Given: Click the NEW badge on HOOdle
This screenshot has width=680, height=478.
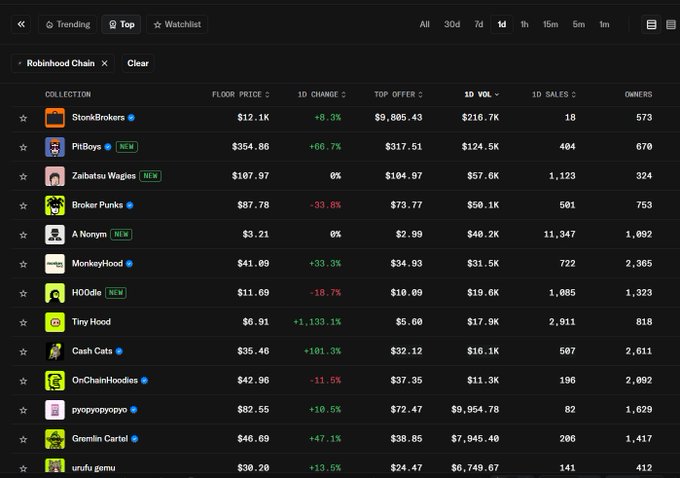Looking at the screenshot, I should pyautogui.click(x=116, y=293).
